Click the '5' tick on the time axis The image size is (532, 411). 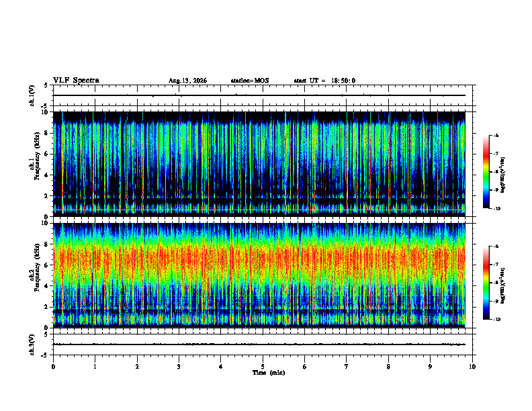tap(263, 367)
